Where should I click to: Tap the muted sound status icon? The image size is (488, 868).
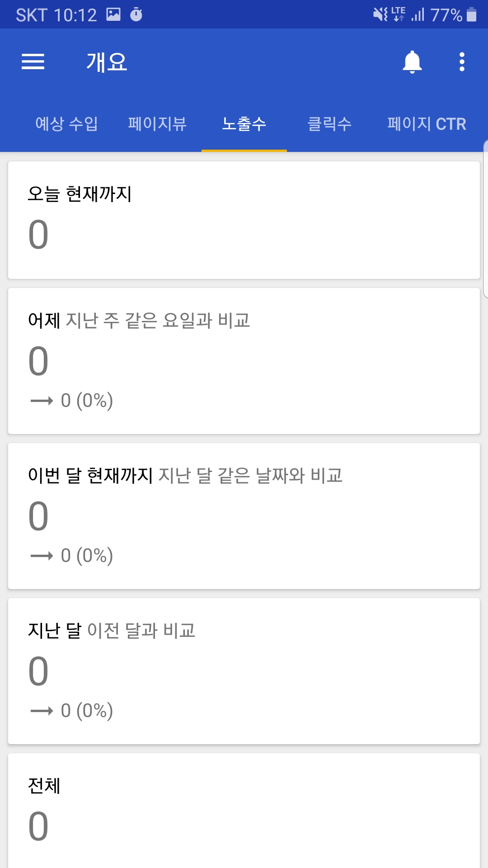pos(380,14)
